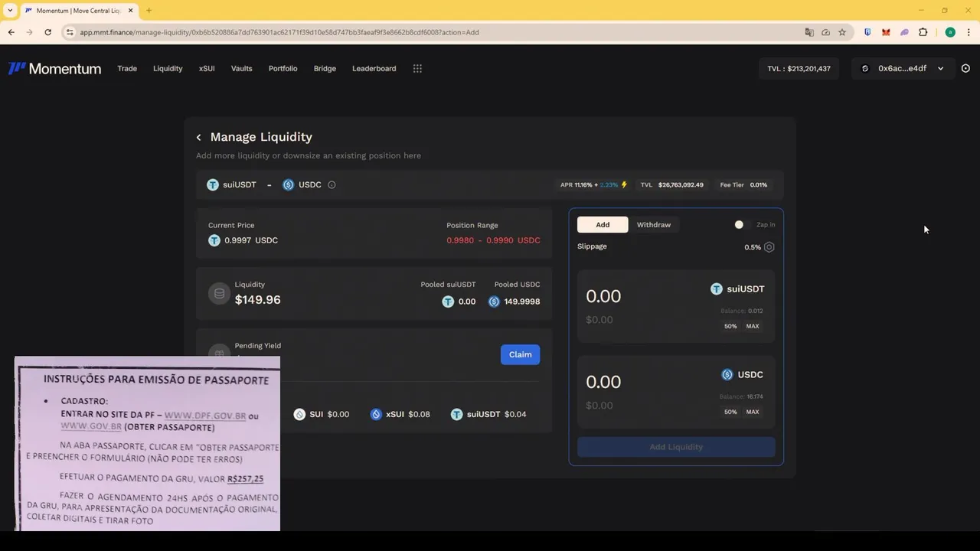Screen dimensions: 980x551
Task: Switch to the Withdraw tab
Action: point(653,224)
